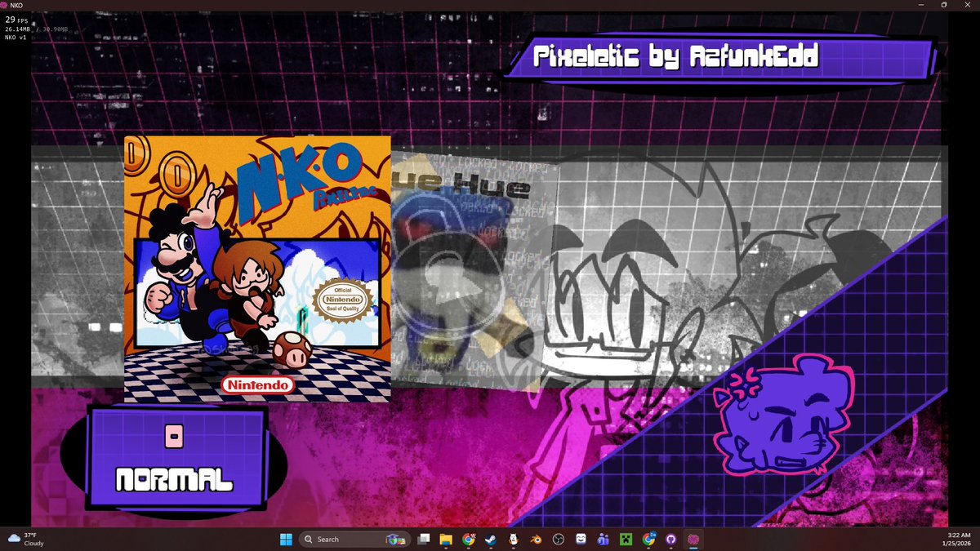Open the smiley face app on taskbar
The height and width of the screenshot is (551, 980).
click(581, 540)
